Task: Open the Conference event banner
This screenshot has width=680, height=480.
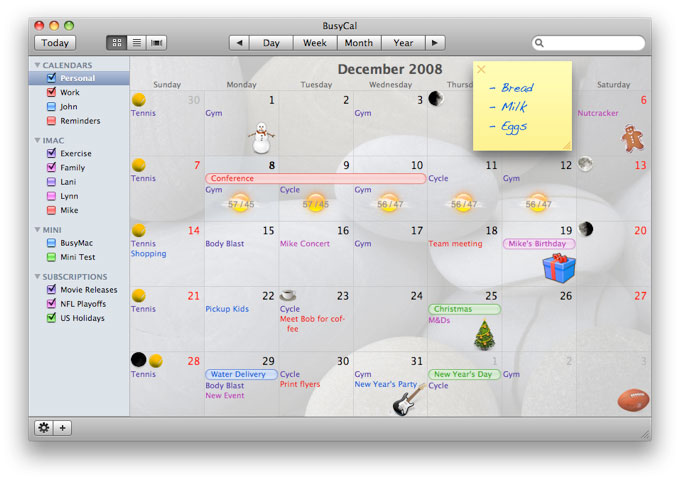Action: tap(315, 178)
